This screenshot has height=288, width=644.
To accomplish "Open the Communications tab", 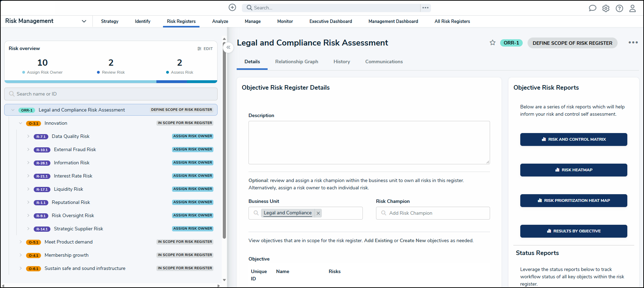I will tap(384, 62).
